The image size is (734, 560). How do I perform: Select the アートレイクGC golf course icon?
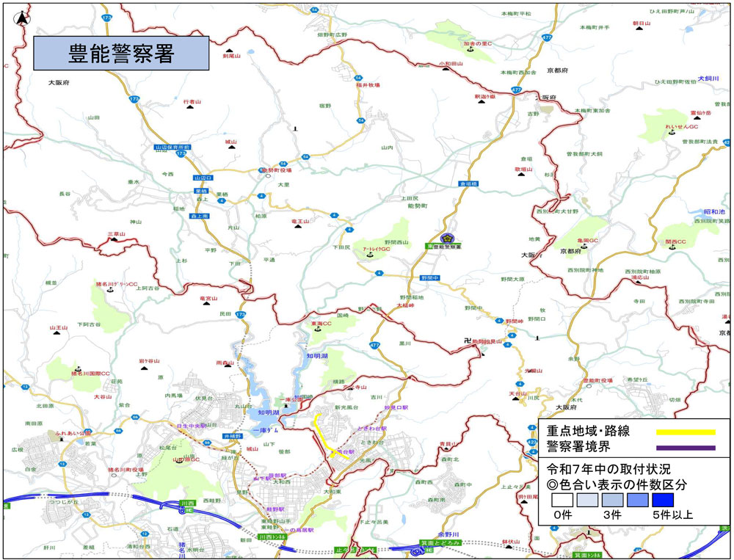click(370, 255)
